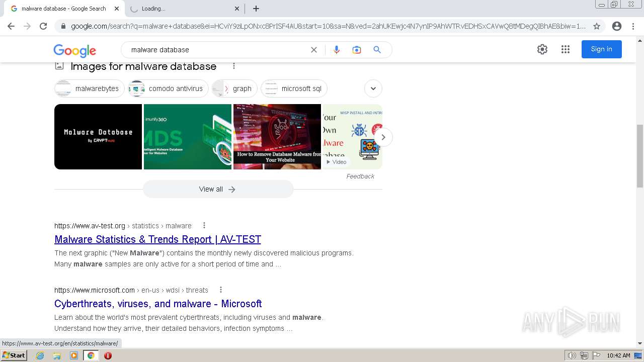644x362 pixels.
Task: Open the green MDS imunify360 thumbnail
Action: (x=188, y=137)
